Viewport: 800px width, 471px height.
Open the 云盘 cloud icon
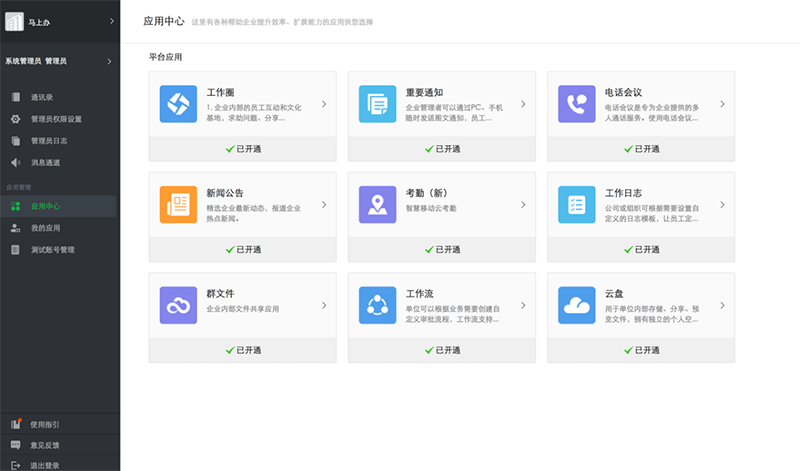tap(577, 305)
